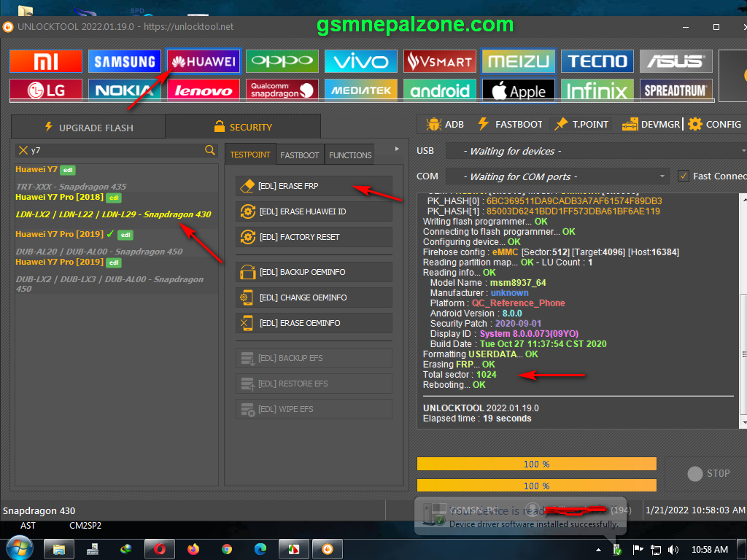Select the ASUS brand logo
747x560 pixels.
click(676, 61)
